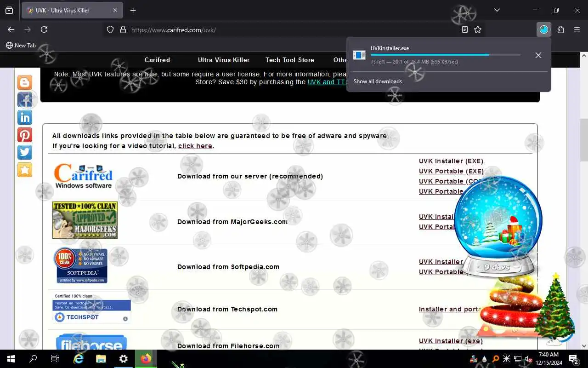This screenshot has width=588, height=368.
Task: Open tracking protection shield icon
Action: coord(110,29)
